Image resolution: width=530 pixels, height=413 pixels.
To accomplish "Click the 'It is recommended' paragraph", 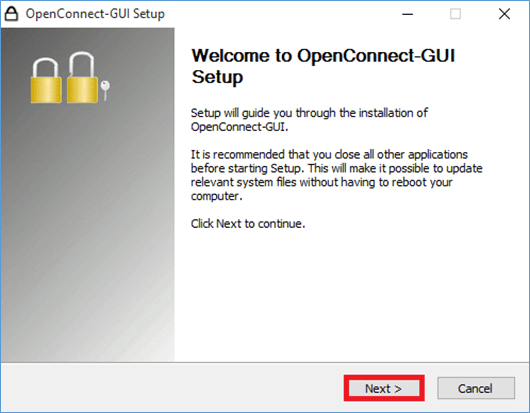I will (x=336, y=175).
